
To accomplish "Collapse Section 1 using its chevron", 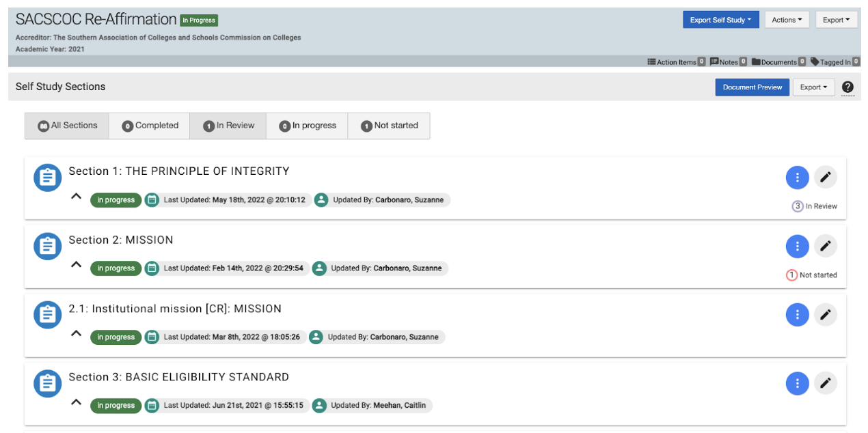I will [77, 197].
